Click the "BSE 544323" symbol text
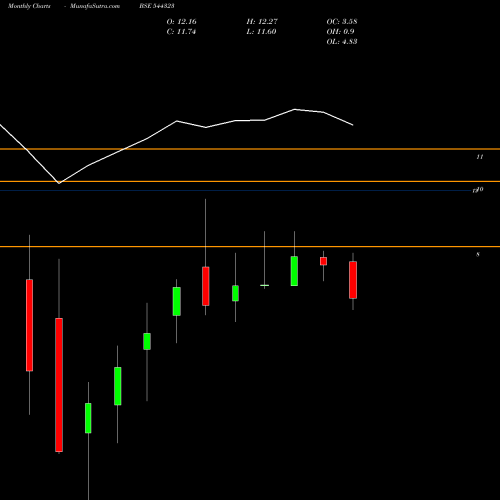This screenshot has height=500, width=500. tap(157, 6)
